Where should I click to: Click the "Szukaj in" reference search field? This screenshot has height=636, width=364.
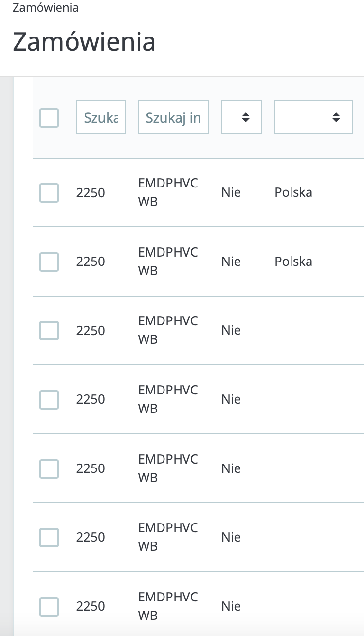[173, 118]
